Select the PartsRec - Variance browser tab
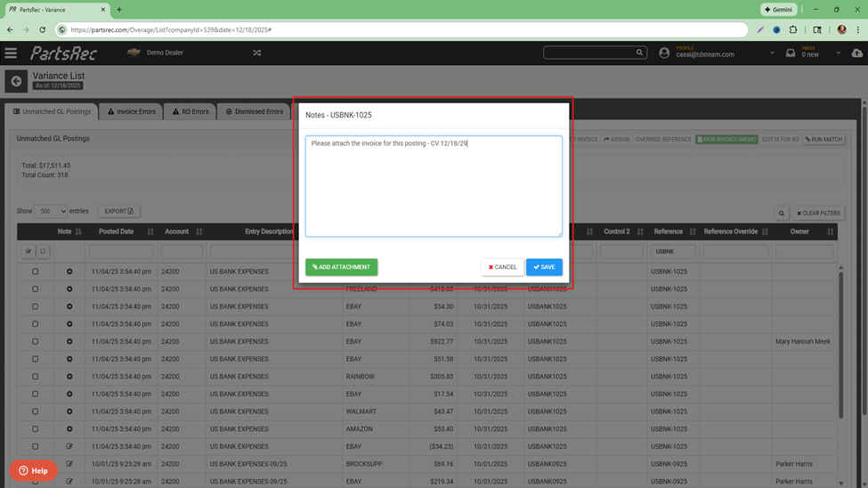Viewport: 868px width, 488px height. (x=55, y=10)
